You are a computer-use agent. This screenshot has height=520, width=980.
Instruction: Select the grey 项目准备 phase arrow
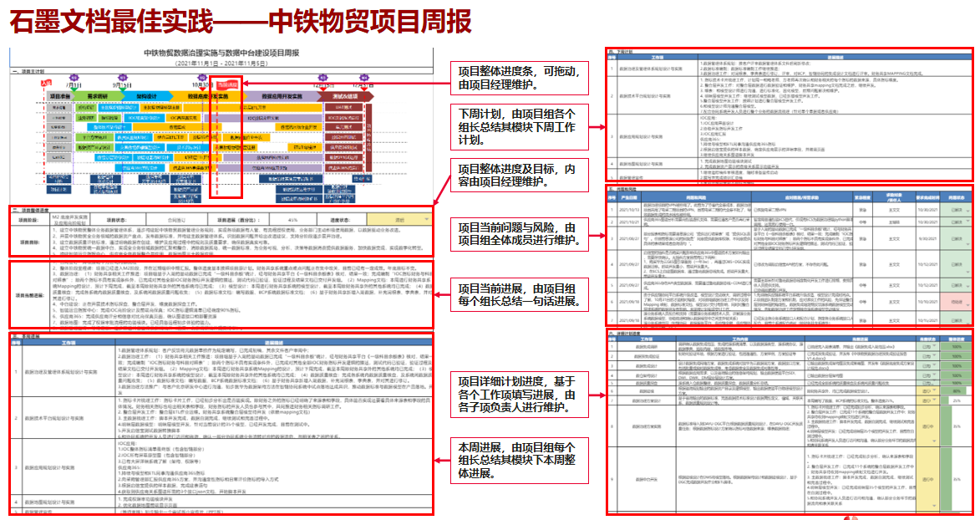click(x=61, y=96)
